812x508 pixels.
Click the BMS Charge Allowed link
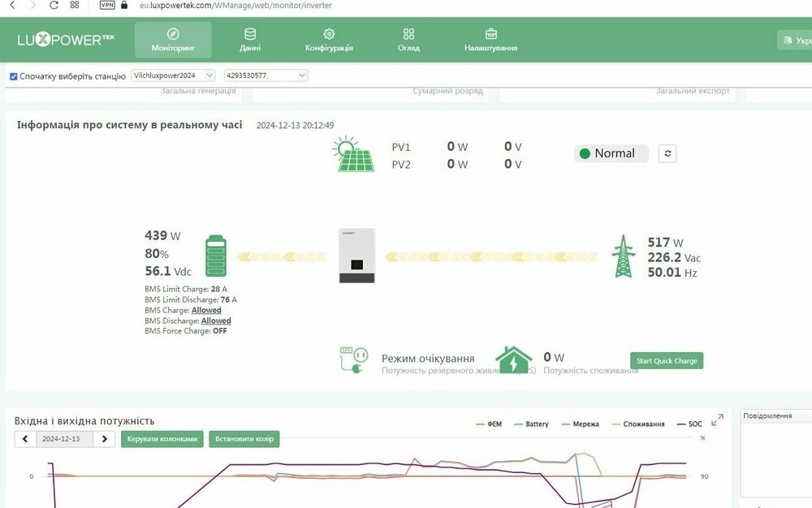point(206,310)
